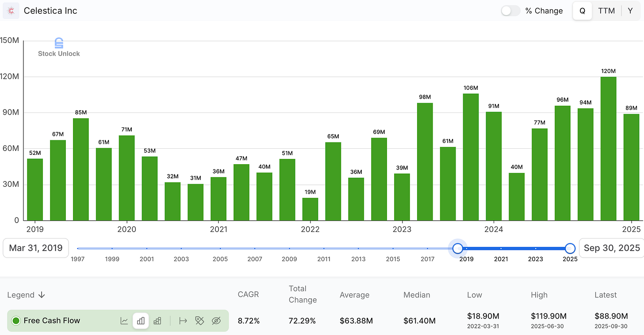Click the extend-to-end arrow icon
Screen dimensions: 644x335
183,321
